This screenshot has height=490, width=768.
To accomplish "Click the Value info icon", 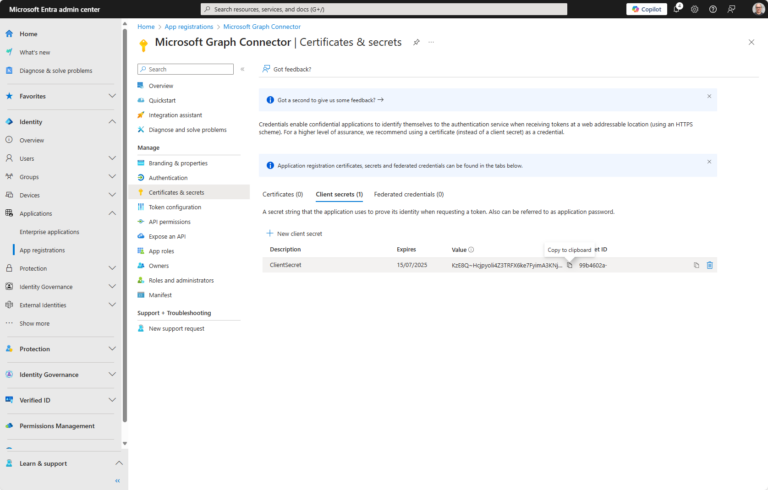I will pyautogui.click(x=471, y=249).
